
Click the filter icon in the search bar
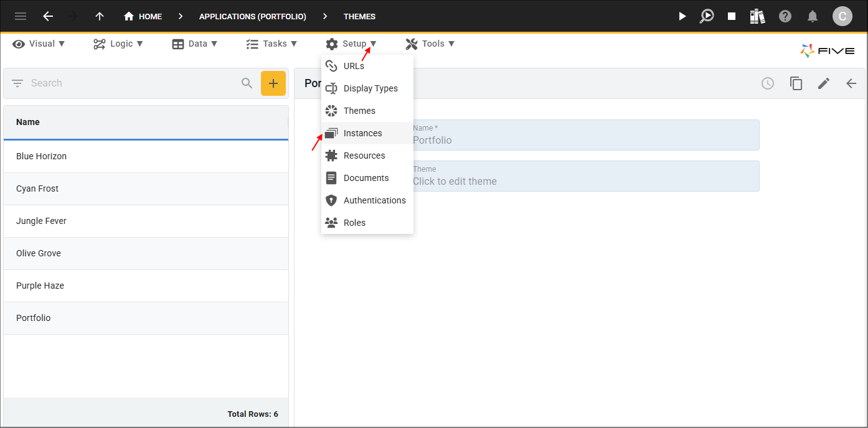pos(17,83)
